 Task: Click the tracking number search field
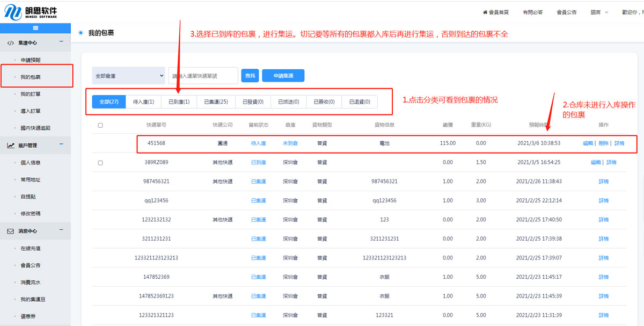203,76
